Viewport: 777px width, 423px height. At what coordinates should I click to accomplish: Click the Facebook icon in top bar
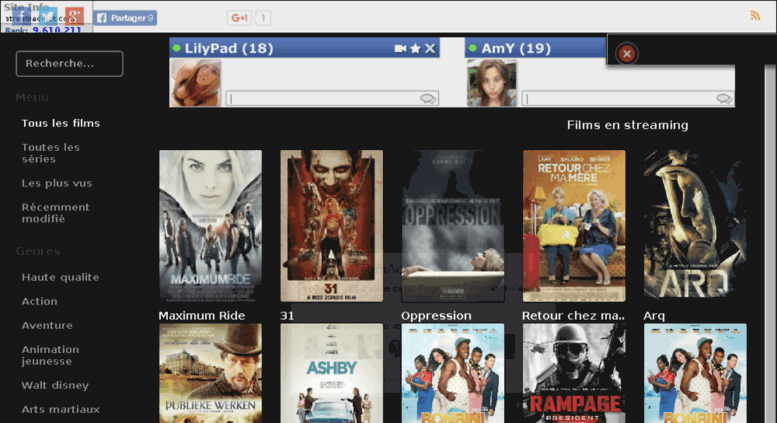point(21,16)
